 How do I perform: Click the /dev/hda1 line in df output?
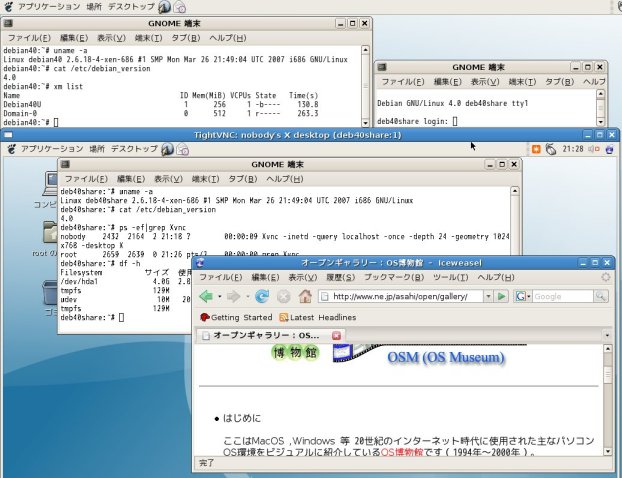[125, 281]
